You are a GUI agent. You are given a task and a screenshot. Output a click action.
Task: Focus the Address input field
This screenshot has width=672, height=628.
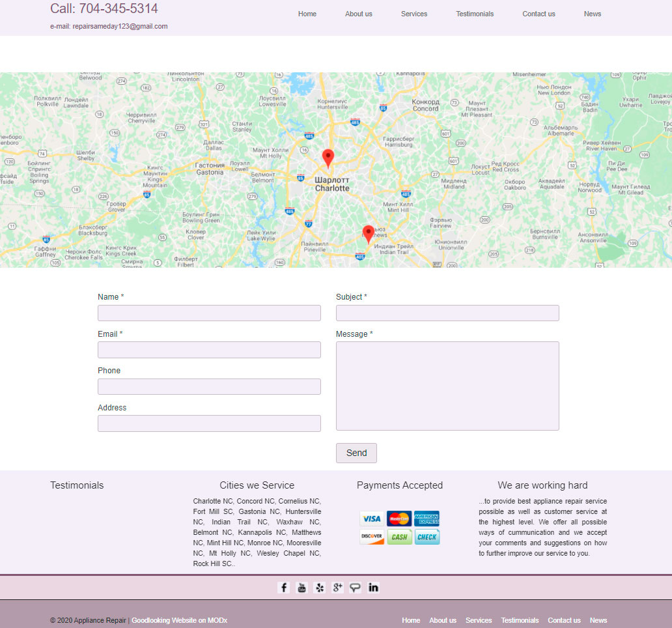(209, 423)
